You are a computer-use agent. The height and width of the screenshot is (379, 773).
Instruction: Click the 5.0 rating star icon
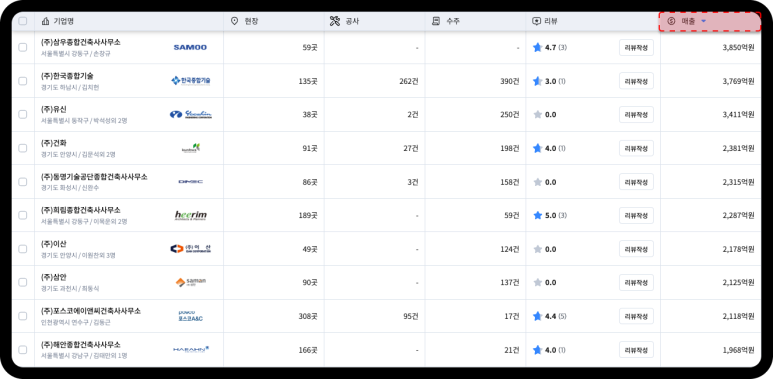(537, 215)
